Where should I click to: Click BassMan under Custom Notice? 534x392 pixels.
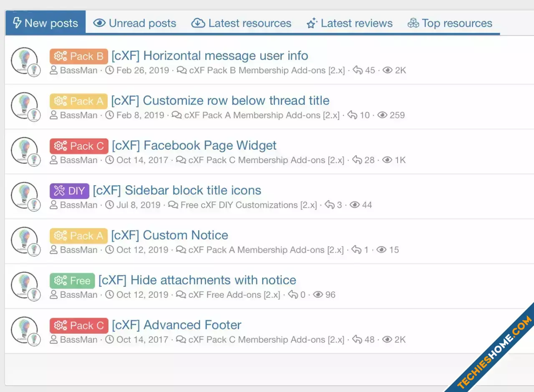(x=78, y=250)
